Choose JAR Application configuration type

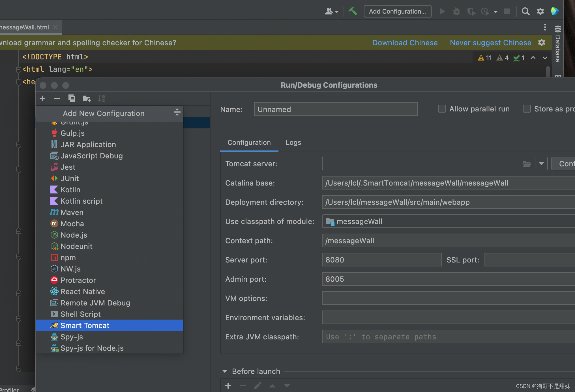(x=110, y=145)
